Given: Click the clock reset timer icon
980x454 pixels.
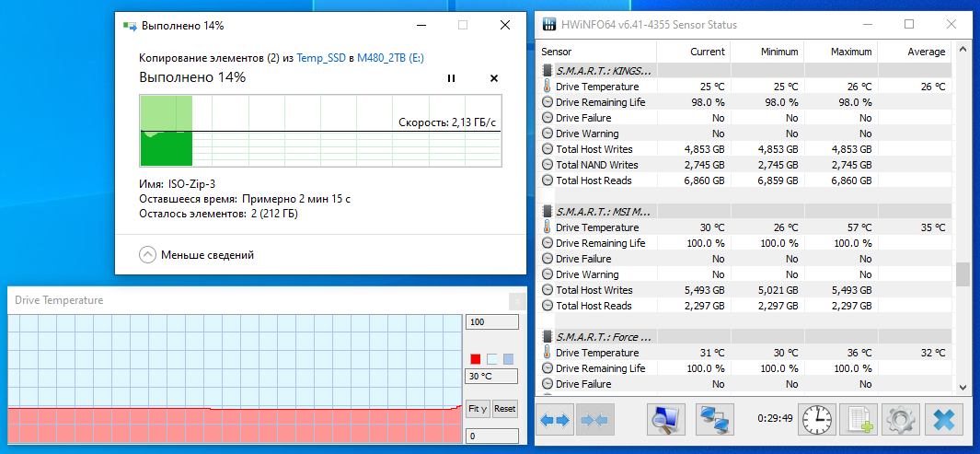Looking at the screenshot, I should pyautogui.click(x=817, y=420).
